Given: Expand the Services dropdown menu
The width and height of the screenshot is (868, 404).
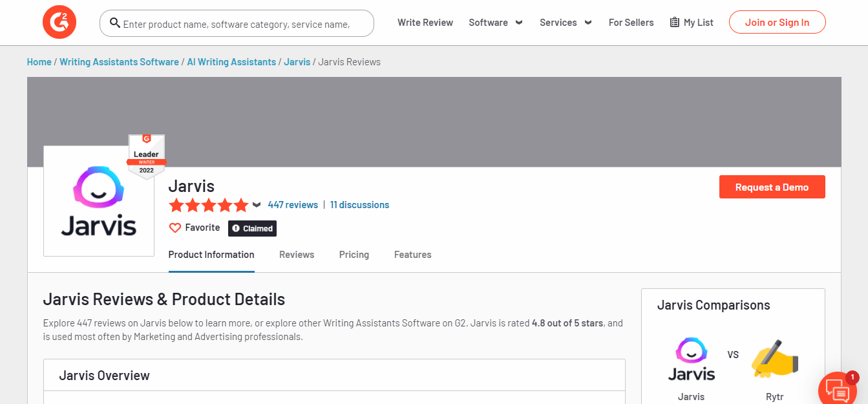Looking at the screenshot, I should pyautogui.click(x=566, y=23).
